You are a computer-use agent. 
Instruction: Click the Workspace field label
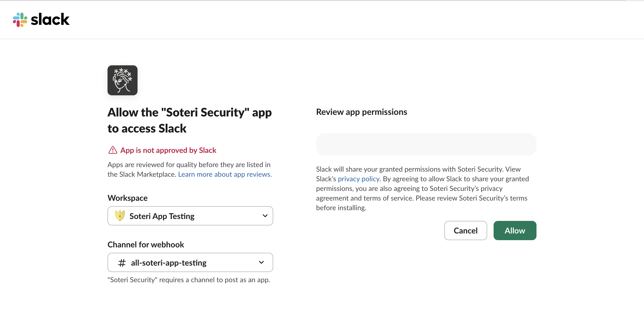click(127, 198)
